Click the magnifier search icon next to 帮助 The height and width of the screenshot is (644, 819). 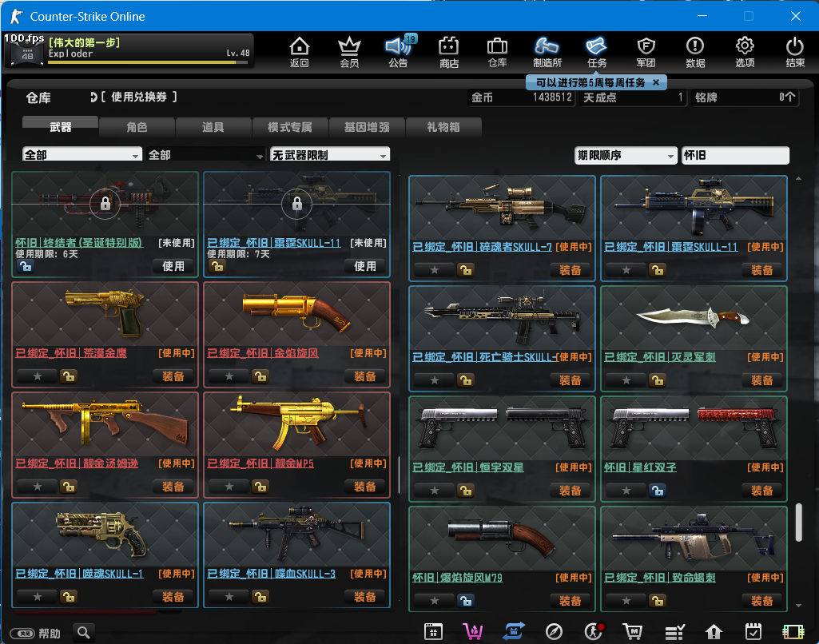click(84, 633)
